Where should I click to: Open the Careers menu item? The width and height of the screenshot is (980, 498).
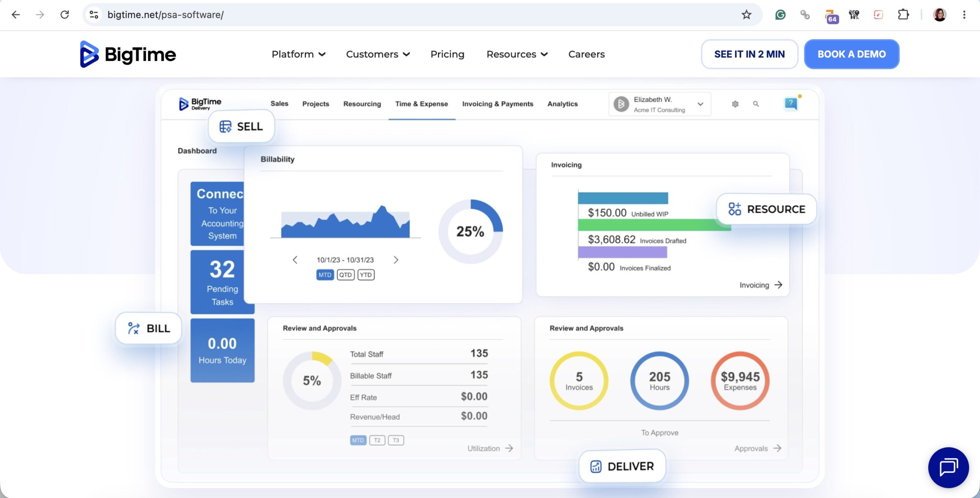click(586, 54)
